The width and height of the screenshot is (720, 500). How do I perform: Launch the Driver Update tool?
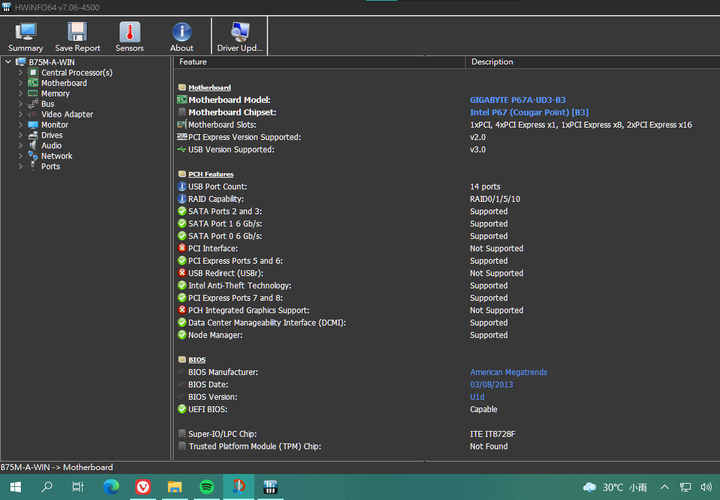[240, 37]
